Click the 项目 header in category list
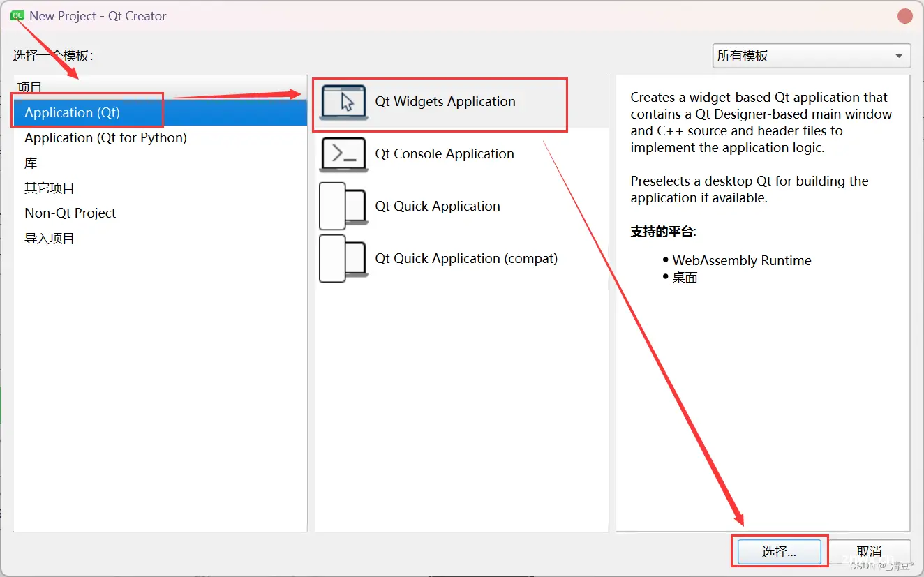 [30, 88]
